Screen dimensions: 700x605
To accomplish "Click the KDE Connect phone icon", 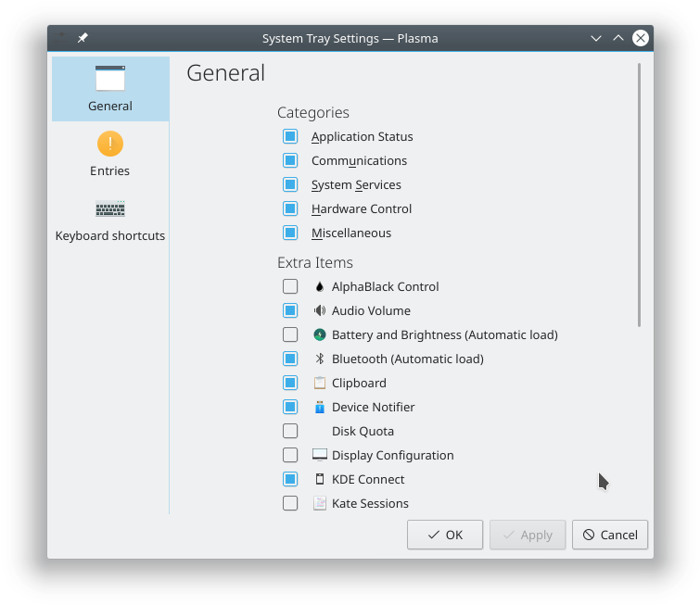I will 320,479.
